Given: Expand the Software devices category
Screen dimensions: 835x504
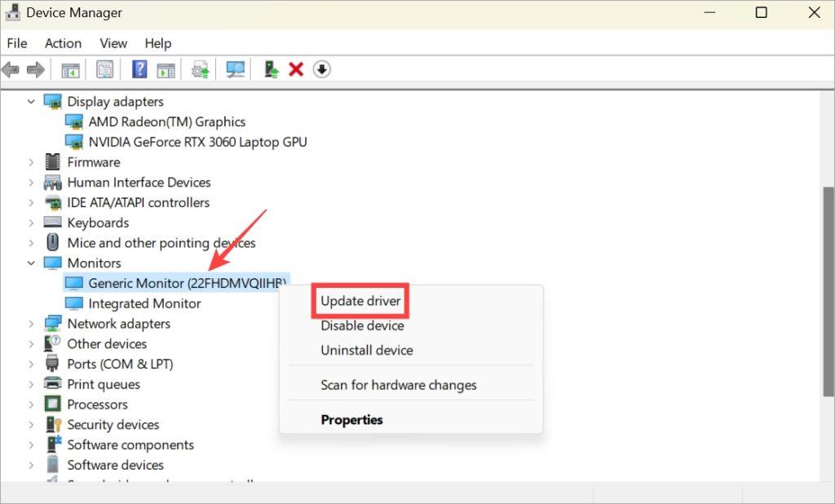Looking at the screenshot, I should [x=32, y=465].
